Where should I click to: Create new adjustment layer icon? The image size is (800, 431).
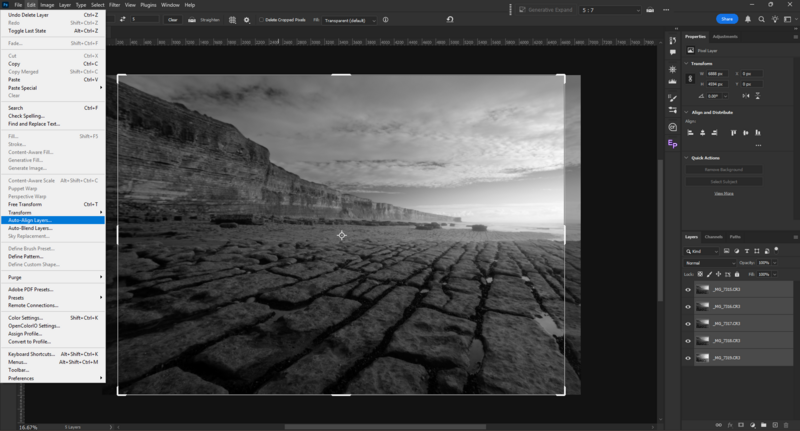[x=752, y=425]
